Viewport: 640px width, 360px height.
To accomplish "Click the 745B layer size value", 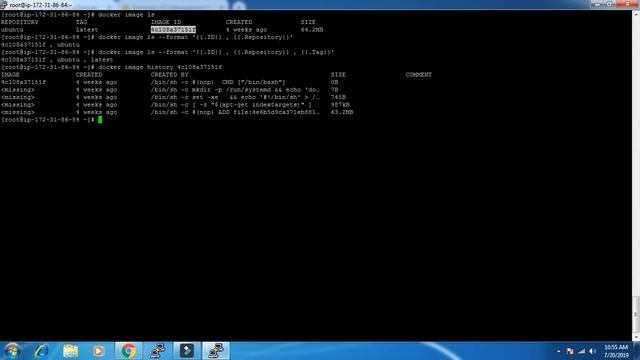I will (338, 97).
